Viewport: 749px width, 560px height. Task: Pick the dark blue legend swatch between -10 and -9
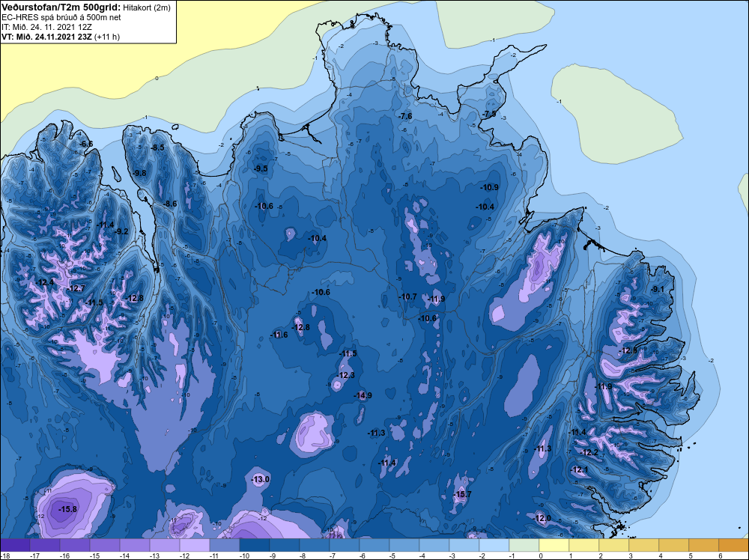(255, 545)
